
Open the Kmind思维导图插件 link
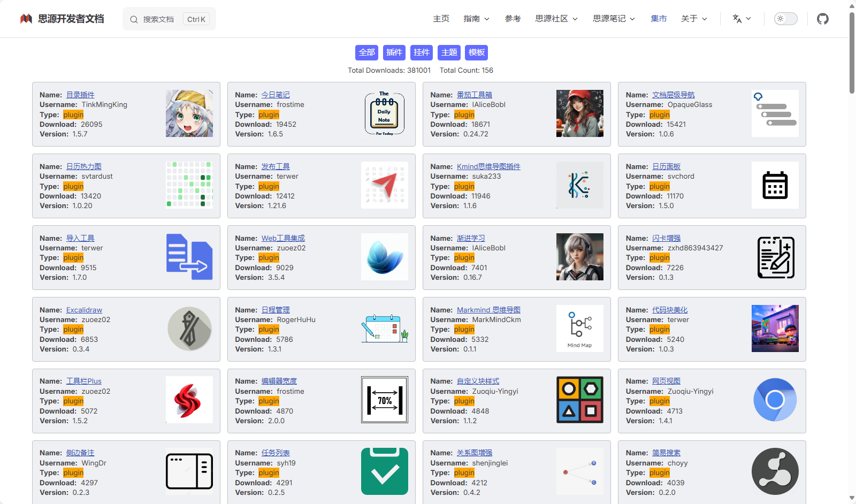pos(488,166)
